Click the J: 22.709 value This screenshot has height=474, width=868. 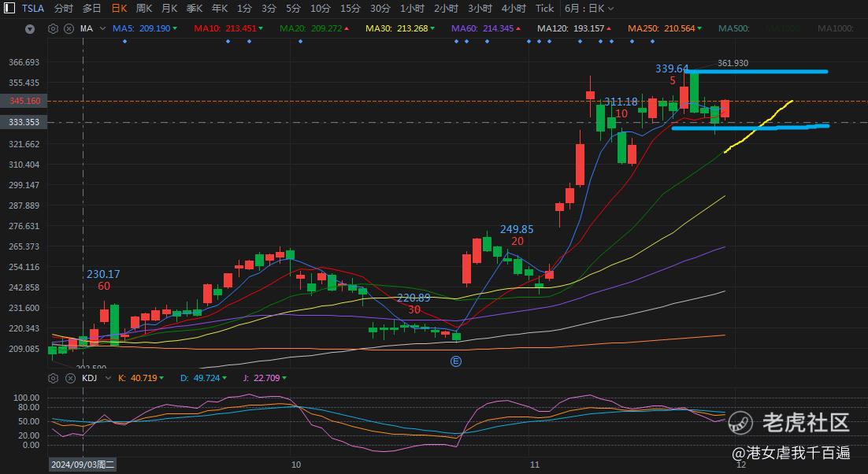(x=265, y=378)
